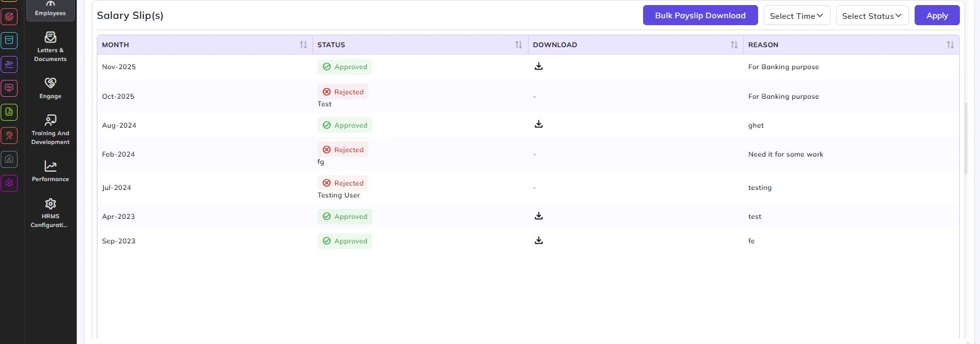980x344 pixels.
Task: Open Training And Development section
Action: 50,129
